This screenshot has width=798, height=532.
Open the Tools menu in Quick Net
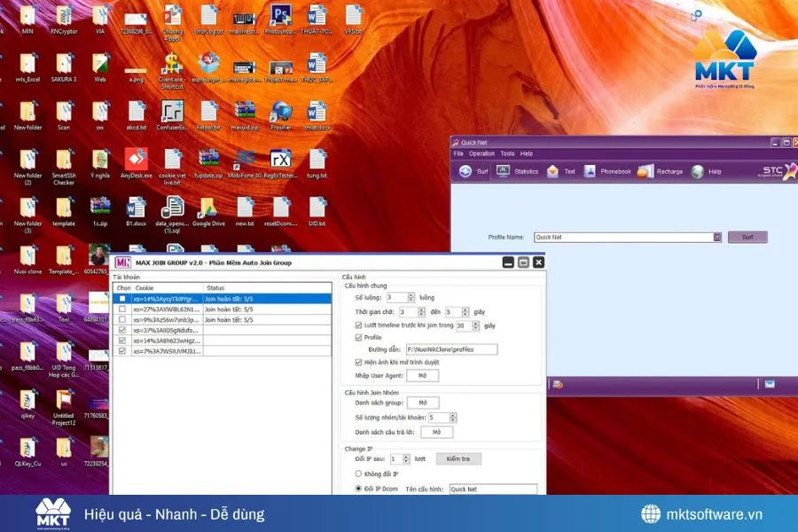click(507, 154)
